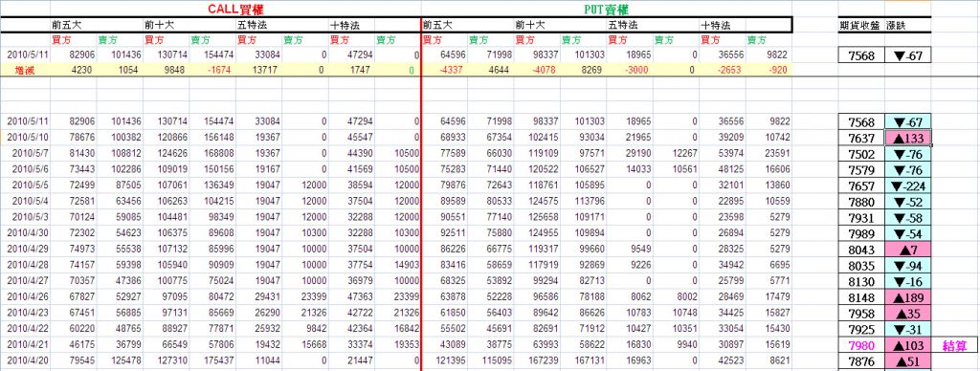
Task: Click the 13717 cell in 增減 row
Action: click(x=258, y=70)
